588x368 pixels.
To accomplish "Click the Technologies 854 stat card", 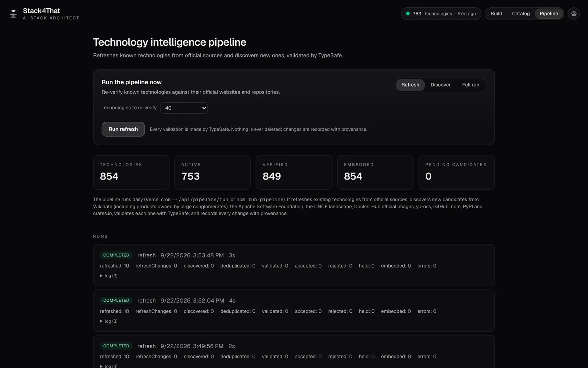I will pyautogui.click(x=131, y=172).
